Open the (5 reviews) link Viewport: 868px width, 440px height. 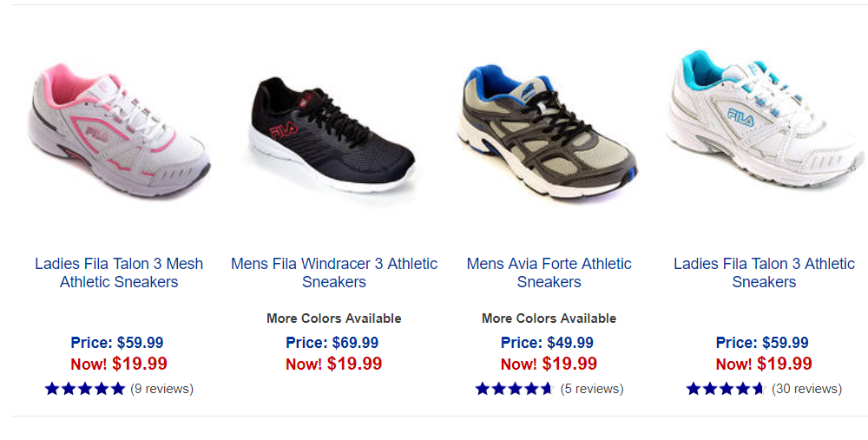coord(592,389)
